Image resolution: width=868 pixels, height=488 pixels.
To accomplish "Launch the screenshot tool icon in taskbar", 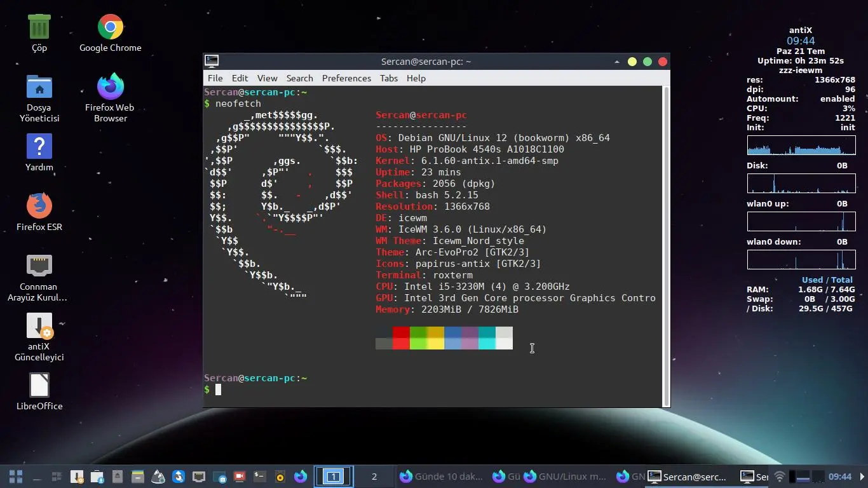I will pyautogui.click(x=219, y=477).
